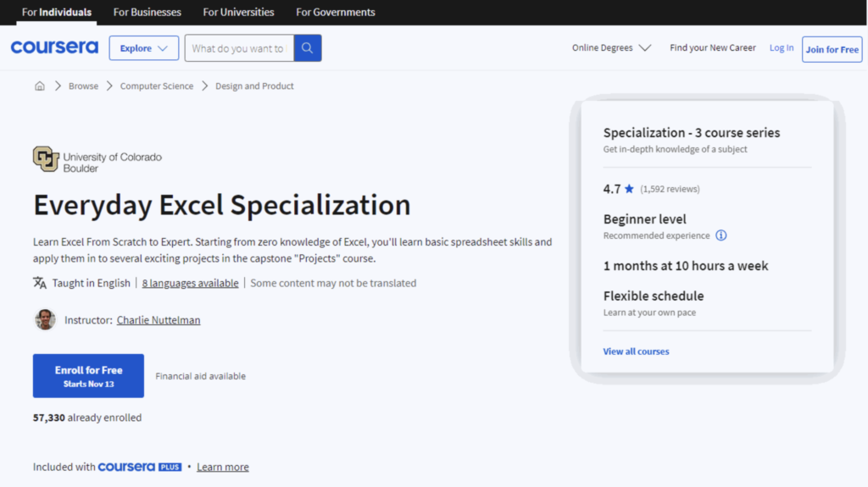868x487 pixels.
Task: Open the Log In link
Action: click(782, 48)
